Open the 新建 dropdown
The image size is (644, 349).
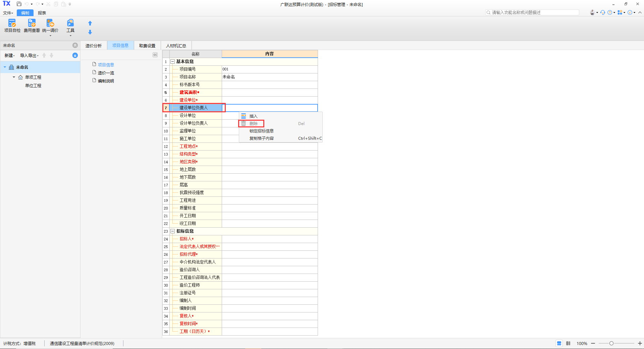pos(9,56)
